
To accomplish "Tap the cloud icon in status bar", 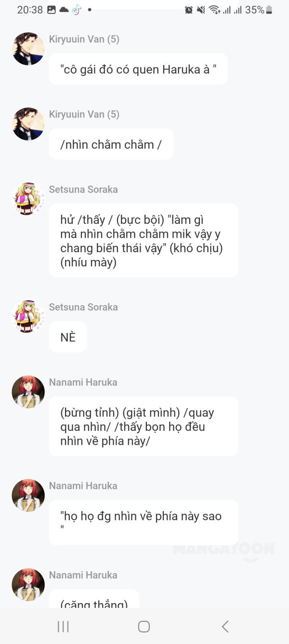I will [64, 10].
